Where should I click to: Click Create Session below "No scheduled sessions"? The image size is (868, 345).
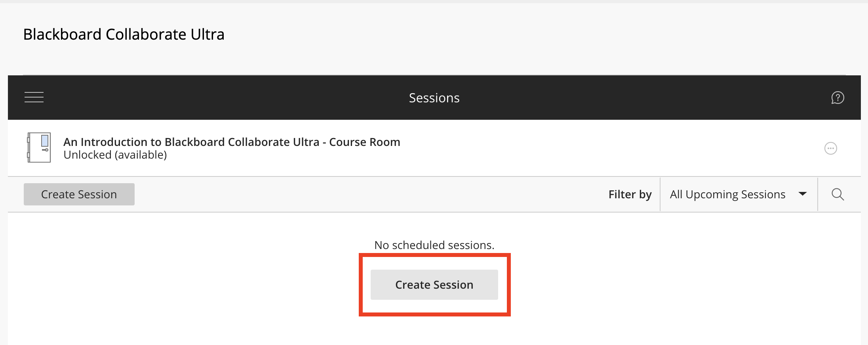click(434, 285)
